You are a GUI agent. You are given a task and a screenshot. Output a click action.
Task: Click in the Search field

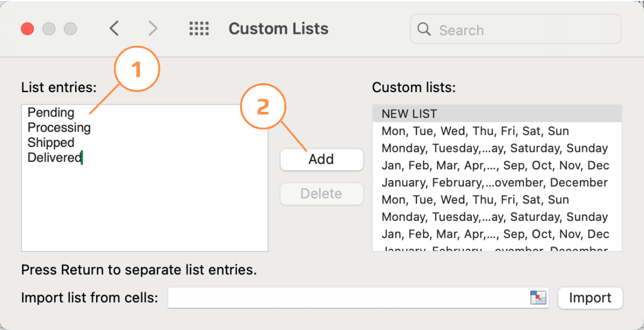pos(523,30)
